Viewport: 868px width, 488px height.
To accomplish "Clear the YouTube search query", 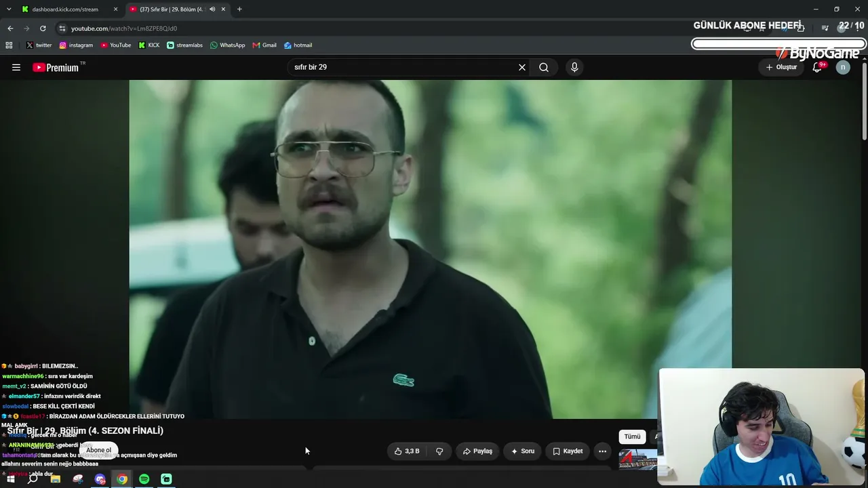I will point(522,67).
